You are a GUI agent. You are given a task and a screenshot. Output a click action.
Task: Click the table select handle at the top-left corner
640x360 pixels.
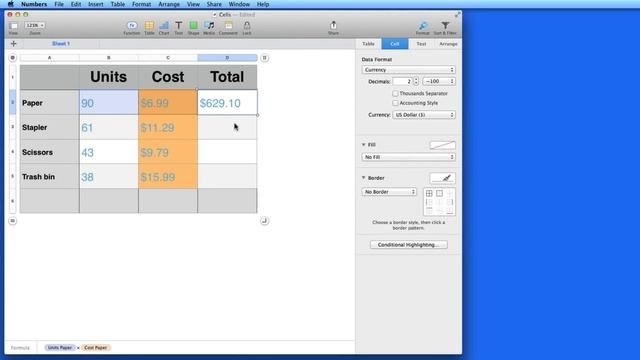click(13, 58)
